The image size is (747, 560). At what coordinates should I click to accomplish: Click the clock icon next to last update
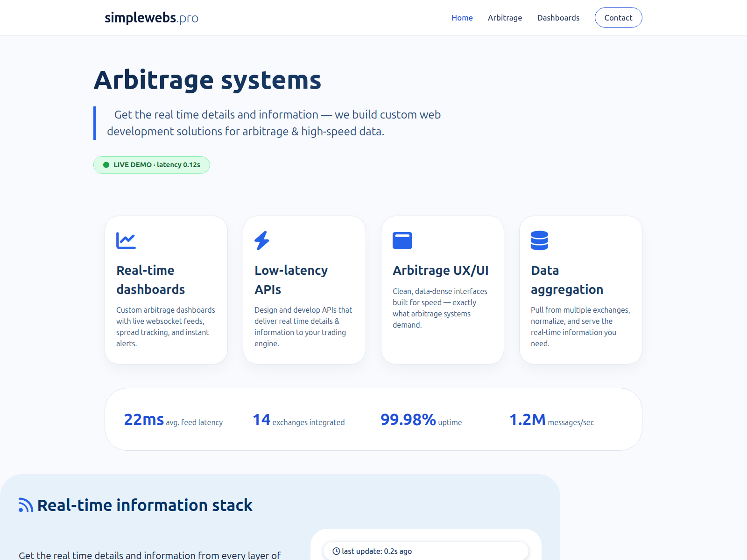[x=336, y=551]
